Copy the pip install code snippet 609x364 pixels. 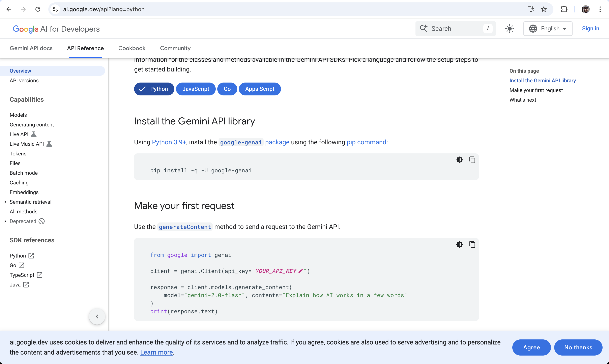pos(472,160)
